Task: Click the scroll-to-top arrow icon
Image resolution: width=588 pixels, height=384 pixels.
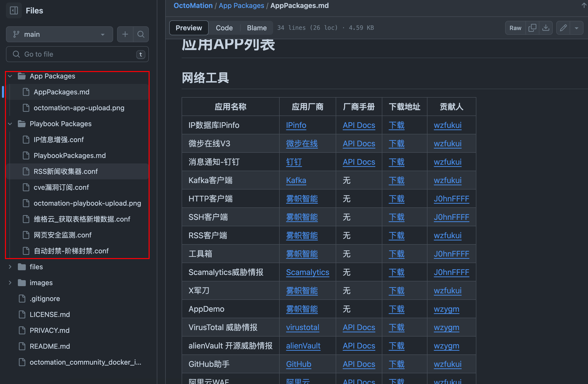Action: 584,5
